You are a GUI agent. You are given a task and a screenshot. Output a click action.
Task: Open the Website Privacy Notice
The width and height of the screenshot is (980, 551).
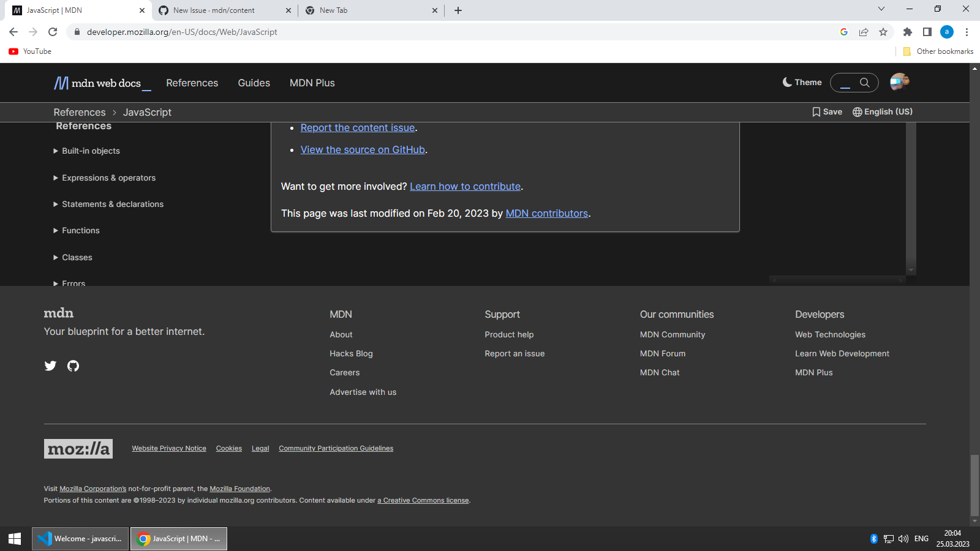pyautogui.click(x=169, y=448)
